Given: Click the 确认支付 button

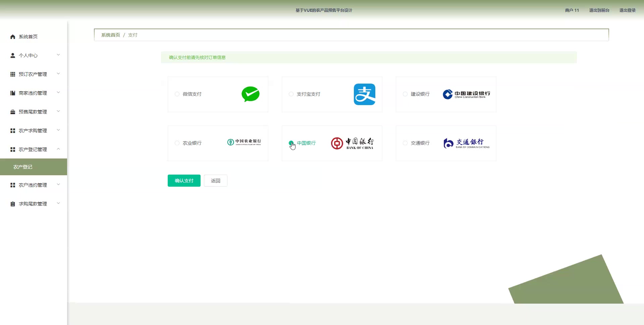Looking at the screenshot, I should click(x=184, y=181).
